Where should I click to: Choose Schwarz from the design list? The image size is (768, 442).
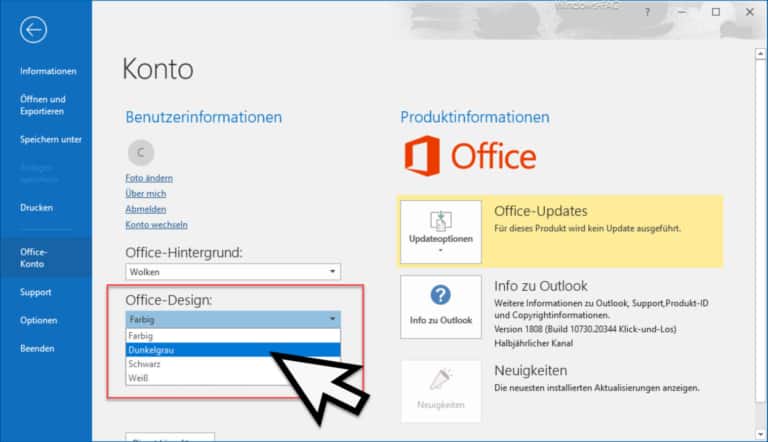click(144, 364)
